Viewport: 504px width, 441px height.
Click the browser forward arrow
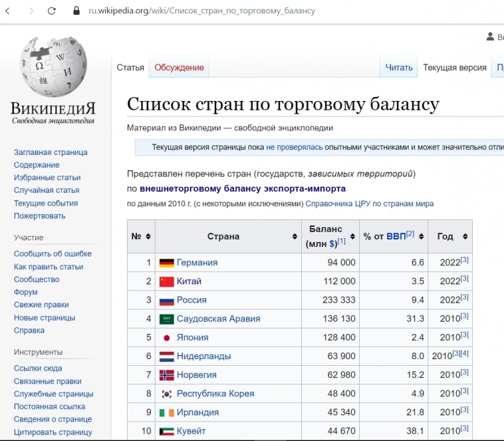pyautogui.click(x=31, y=11)
